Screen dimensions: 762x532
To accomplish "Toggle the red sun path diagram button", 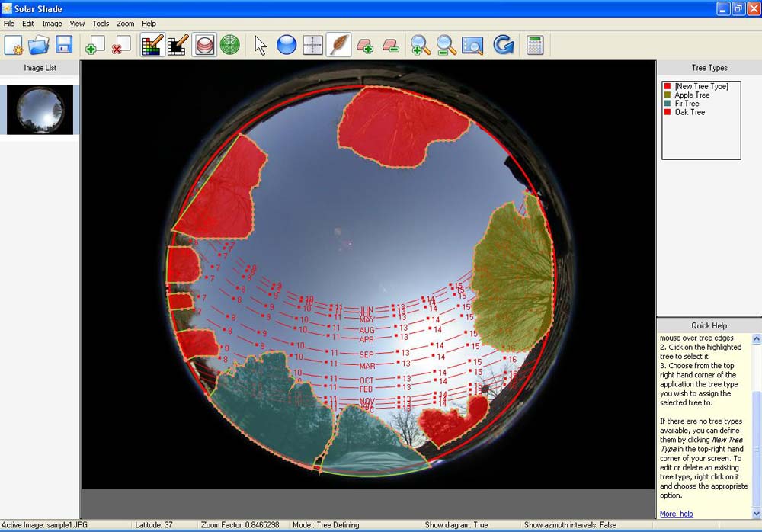I will 203,46.
